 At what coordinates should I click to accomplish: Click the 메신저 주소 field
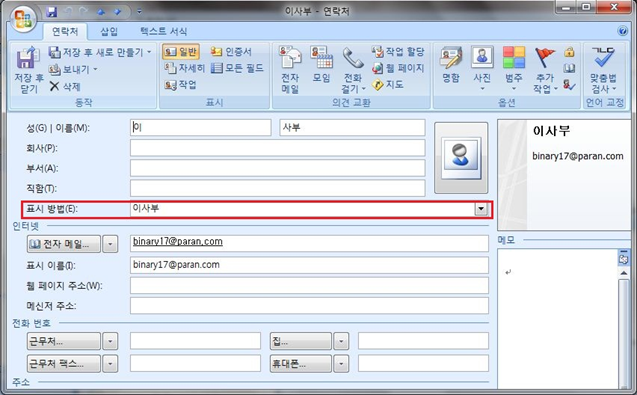pos(309,306)
